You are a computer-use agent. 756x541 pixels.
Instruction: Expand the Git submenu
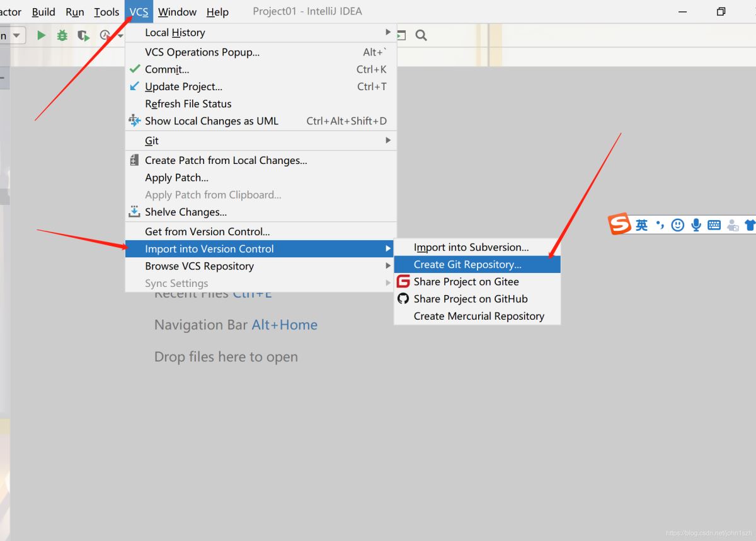point(261,141)
